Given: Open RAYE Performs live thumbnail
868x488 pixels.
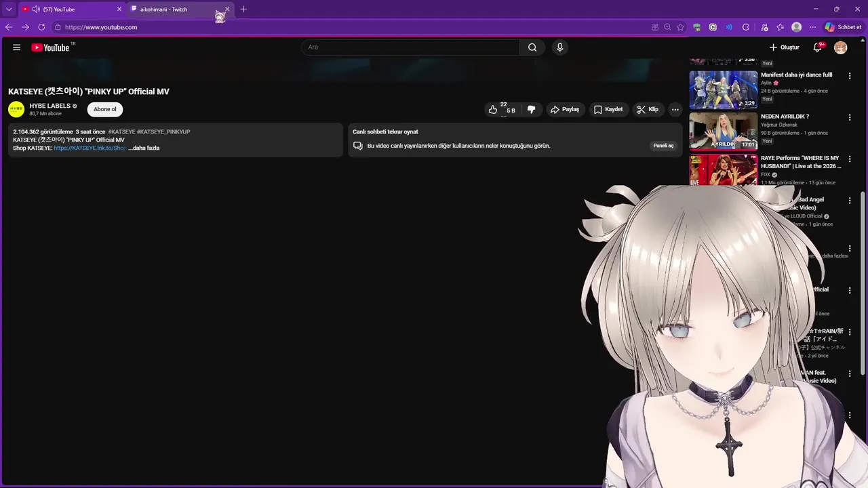Looking at the screenshot, I should coord(723,170).
